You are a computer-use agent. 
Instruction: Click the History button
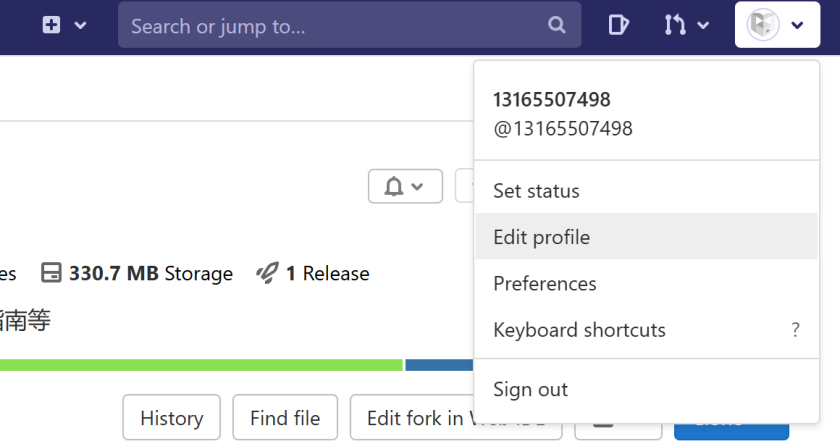pos(171,418)
